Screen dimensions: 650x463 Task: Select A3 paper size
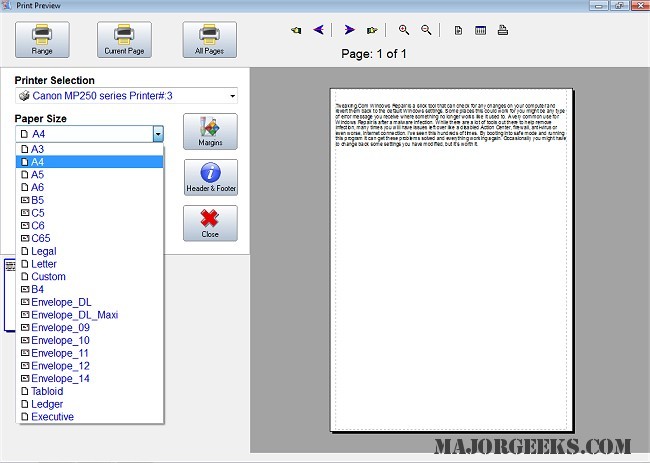(90, 149)
